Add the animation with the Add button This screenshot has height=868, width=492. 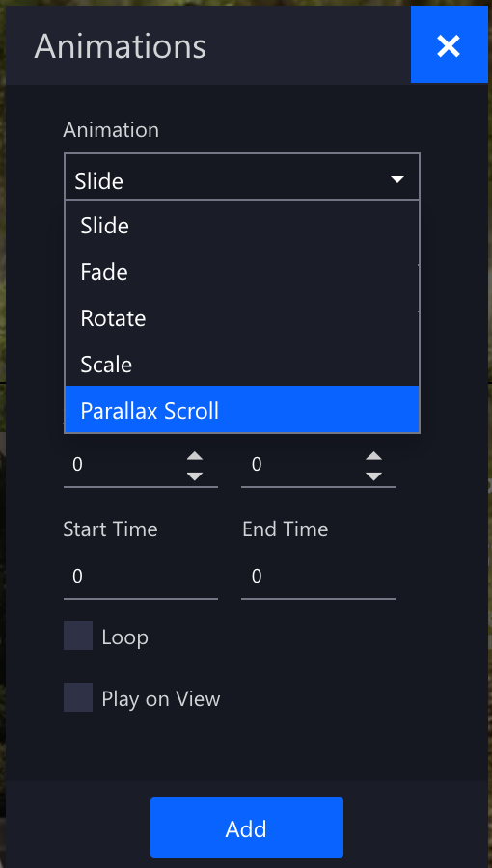tap(247, 827)
